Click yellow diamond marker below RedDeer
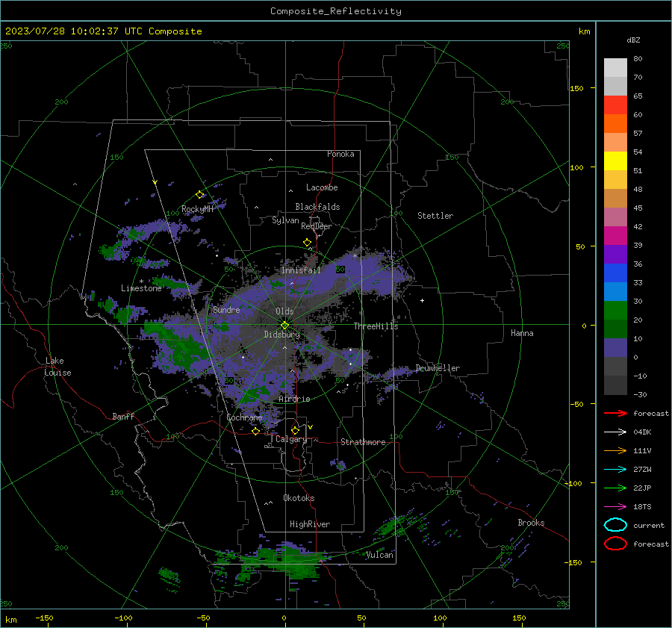This screenshot has width=672, height=628. tap(308, 242)
